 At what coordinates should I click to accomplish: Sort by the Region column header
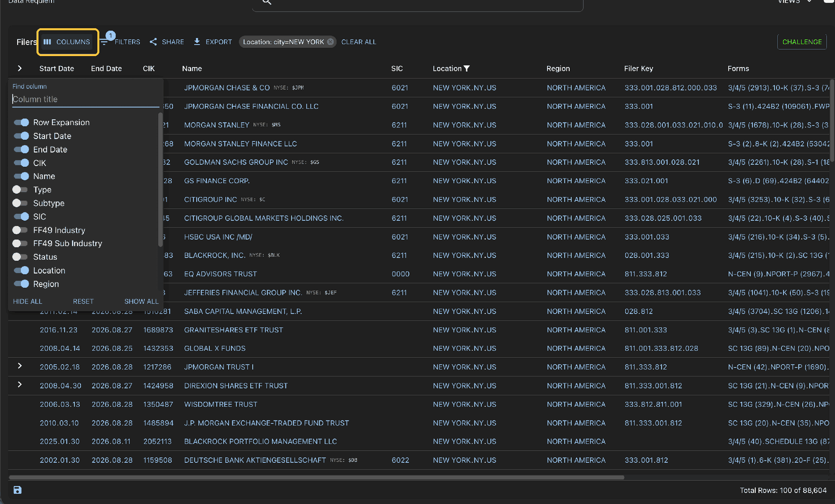558,69
